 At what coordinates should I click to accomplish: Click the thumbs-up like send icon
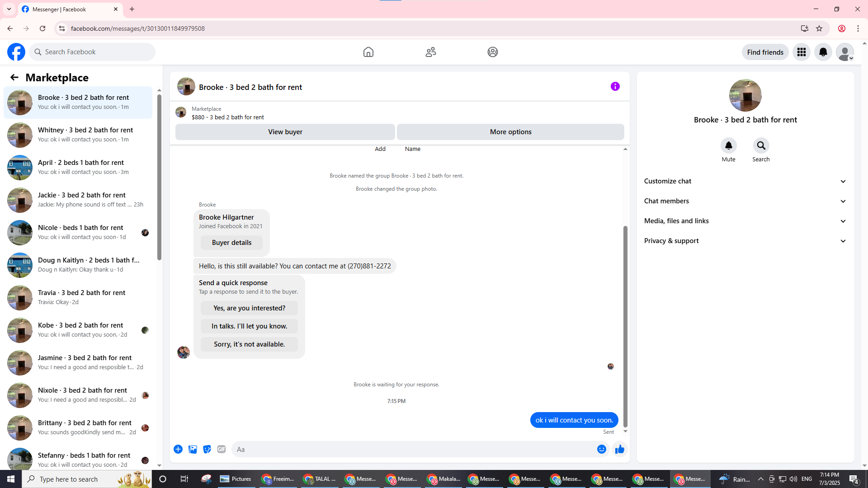click(619, 449)
